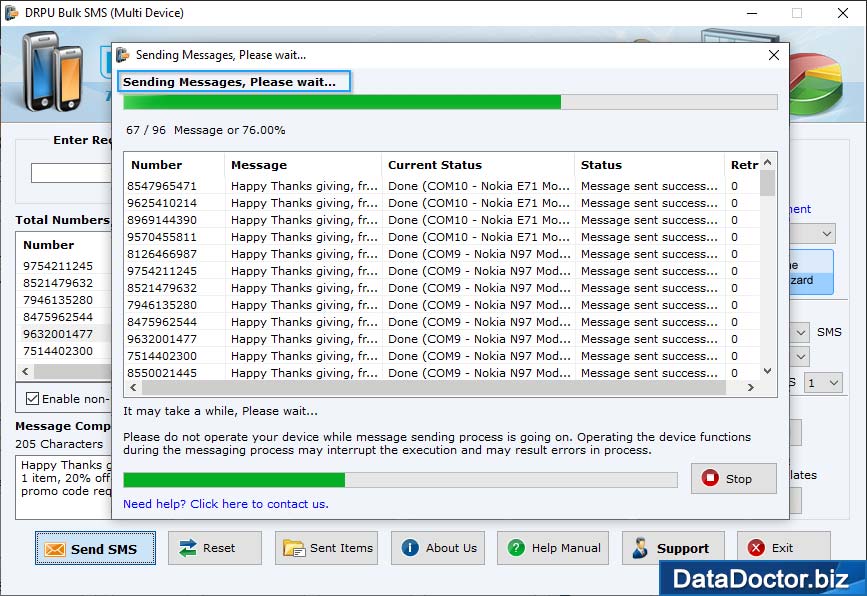Click the Support button

point(673,548)
